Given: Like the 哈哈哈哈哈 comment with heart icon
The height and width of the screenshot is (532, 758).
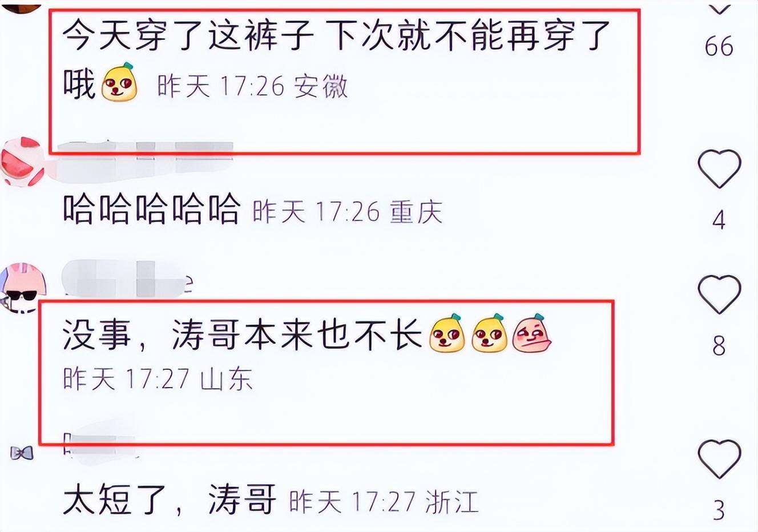Looking at the screenshot, I should pos(719,169).
